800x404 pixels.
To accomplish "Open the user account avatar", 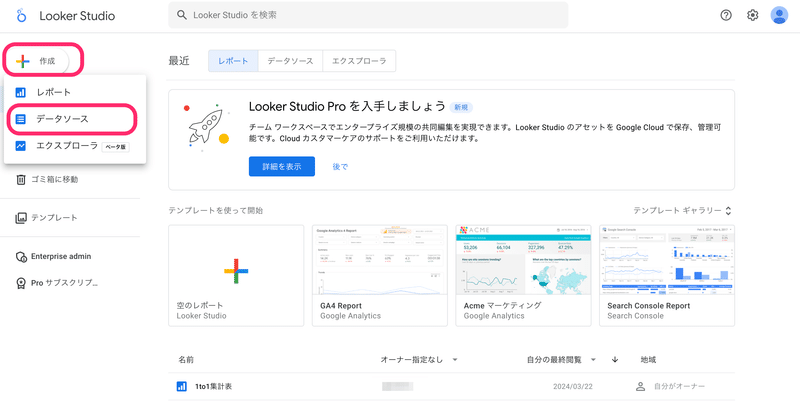I will [779, 15].
